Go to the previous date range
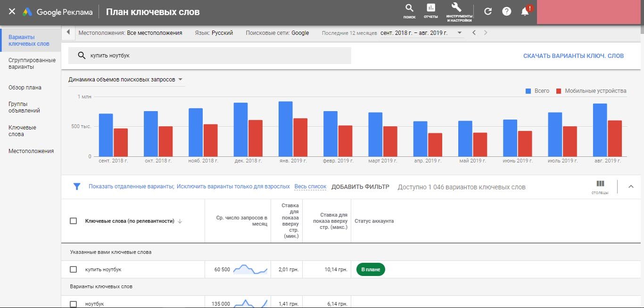Viewport: 644px width, 308px height. click(474, 32)
